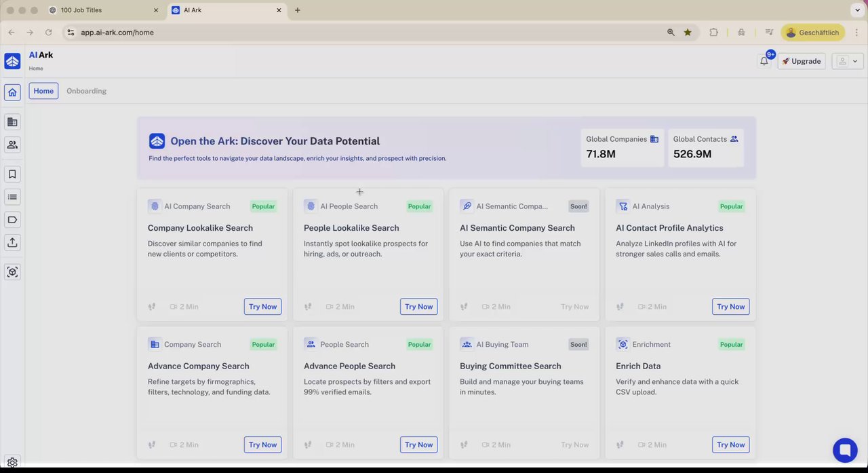Screen dimensions: 868x473
Task: Click the Global Companies 71.8M stat
Action: pos(623,147)
